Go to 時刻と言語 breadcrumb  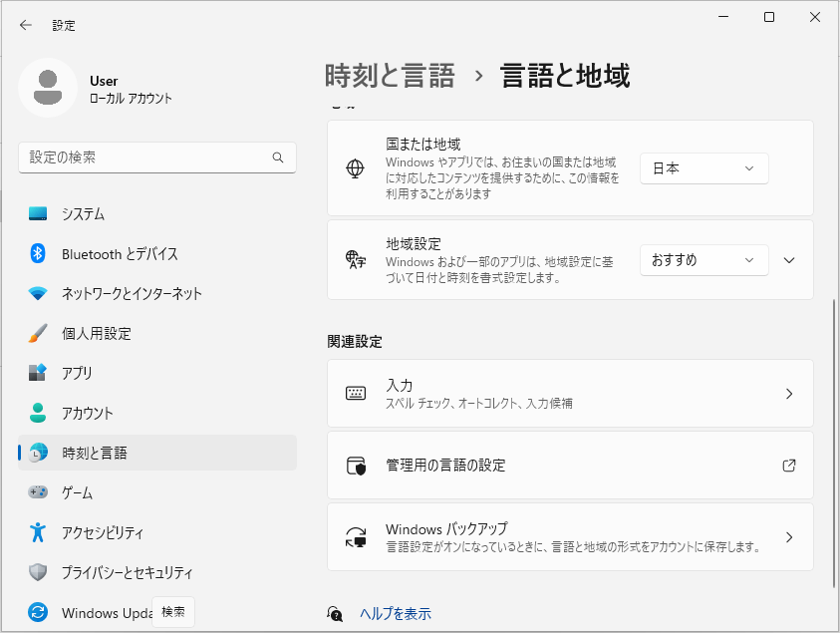[390, 75]
